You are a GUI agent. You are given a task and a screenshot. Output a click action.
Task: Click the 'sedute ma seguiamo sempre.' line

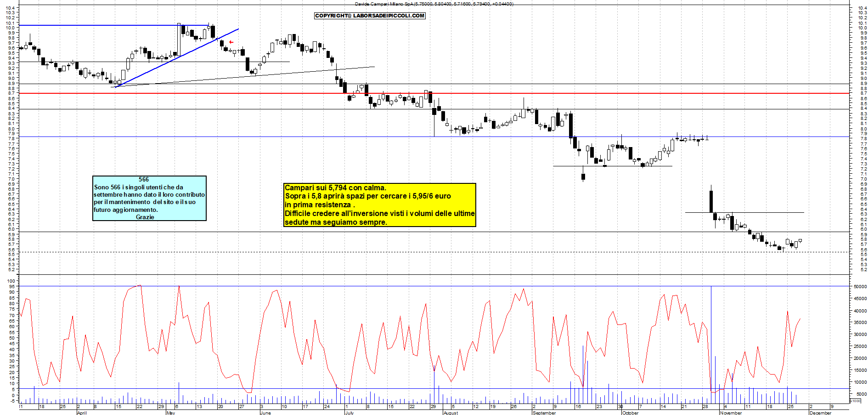[336, 222]
